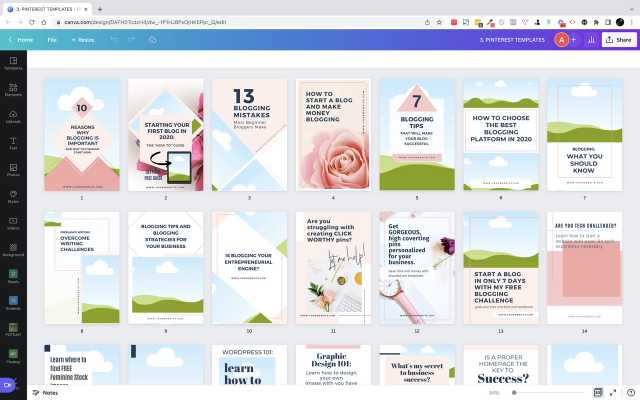The width and height of the screenshot is (640, 400).
Task: Go back to Home
Action: [x=21, y=40]
